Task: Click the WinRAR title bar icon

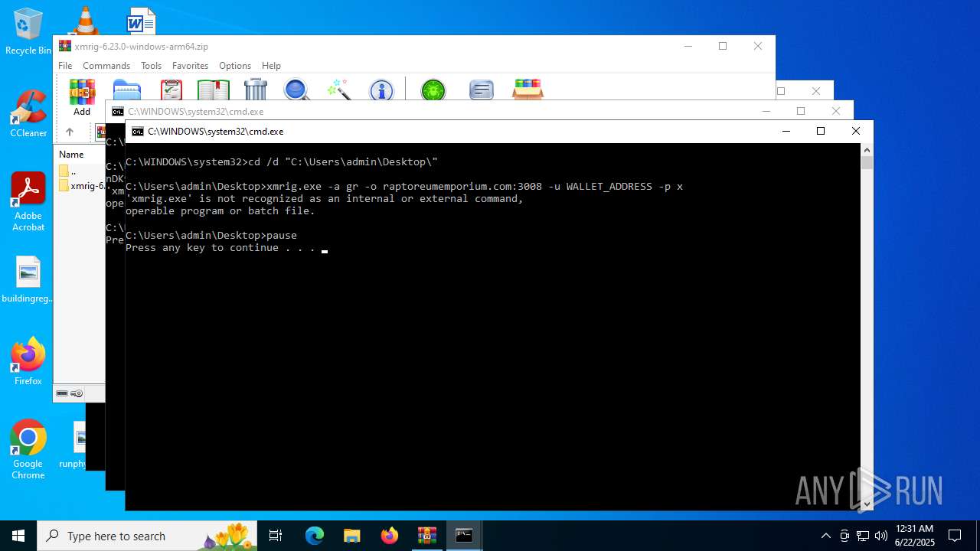Action: (x=65, y=47)
